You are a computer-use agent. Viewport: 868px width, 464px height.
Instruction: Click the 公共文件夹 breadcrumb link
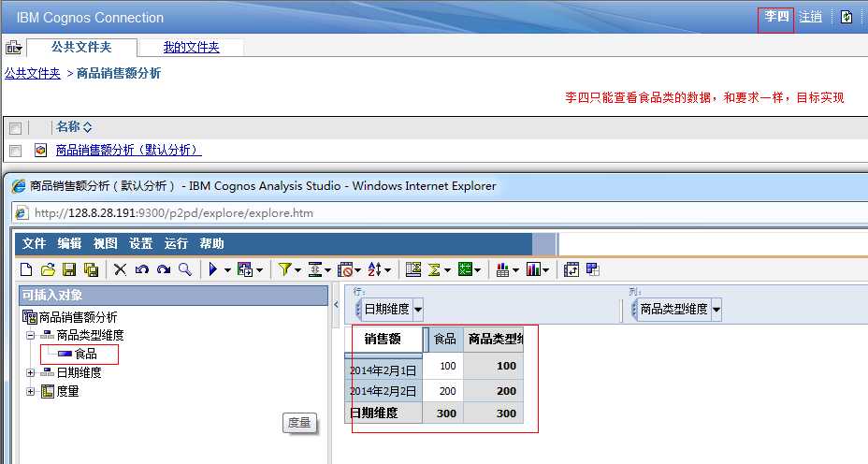(x=33, y=73)
